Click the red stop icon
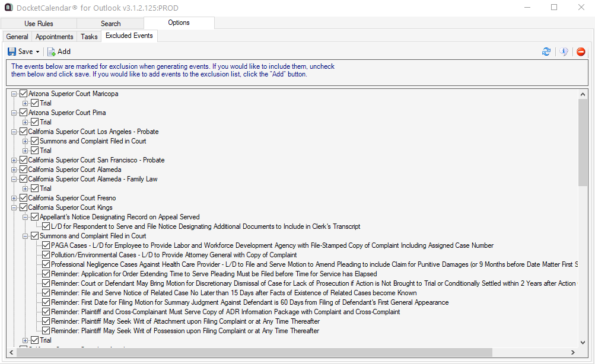Viewport: 595px width, 364px height. click(581, 52)
